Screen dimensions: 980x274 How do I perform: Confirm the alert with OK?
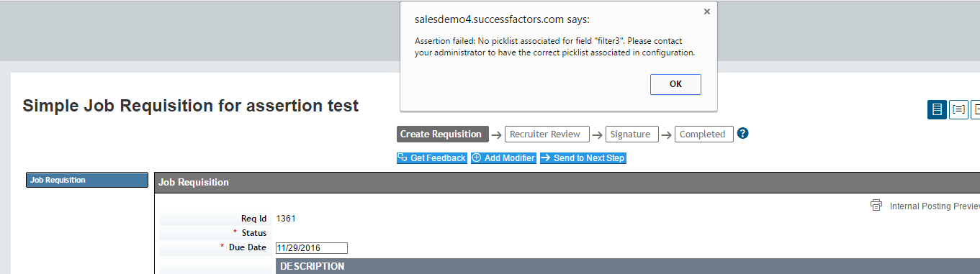[x=675, y=84]
